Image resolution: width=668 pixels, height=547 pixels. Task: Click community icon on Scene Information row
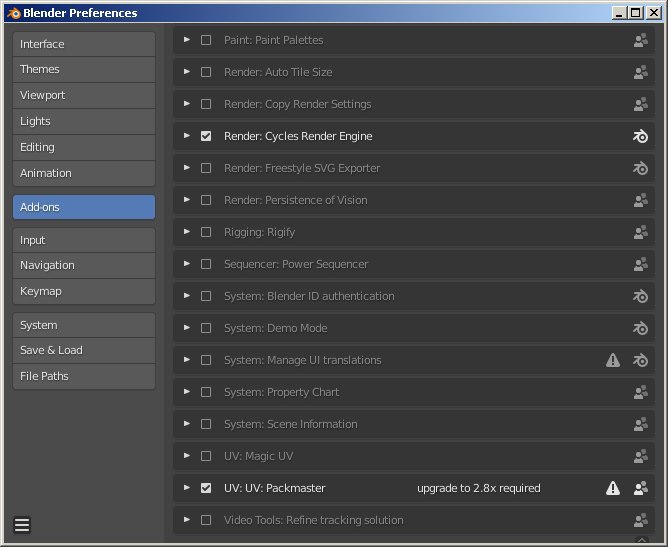[x=640, y=424]
